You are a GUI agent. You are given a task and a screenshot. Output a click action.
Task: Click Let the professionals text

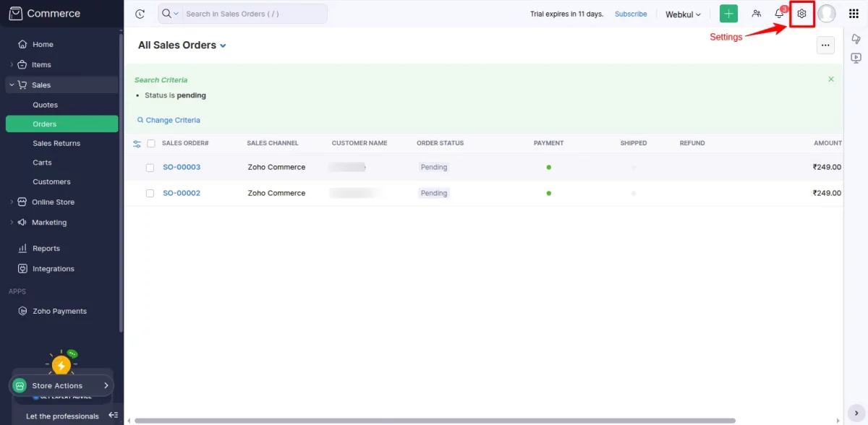[x=62, y=416]
